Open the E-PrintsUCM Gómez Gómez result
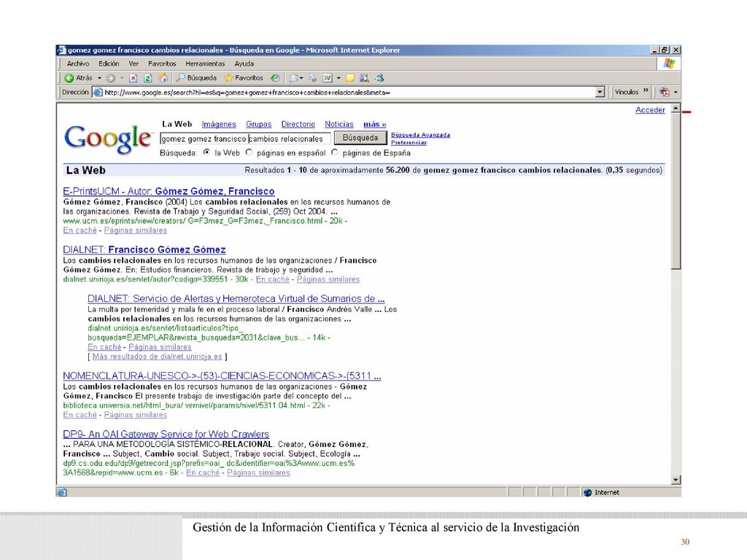 [169, 192]
